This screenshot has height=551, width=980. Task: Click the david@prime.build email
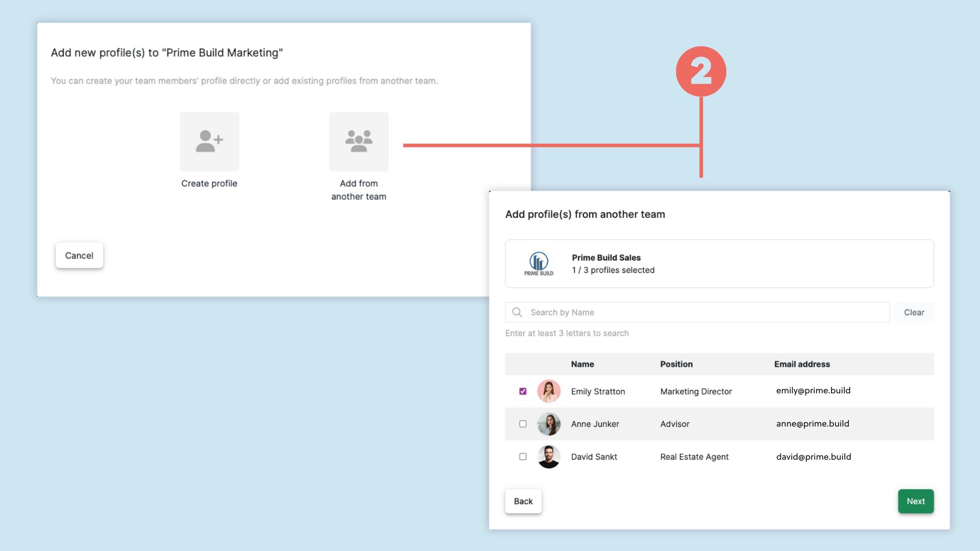(x=814, y=457)
